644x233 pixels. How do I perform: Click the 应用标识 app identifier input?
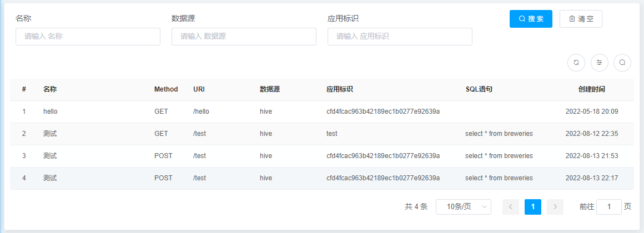pos(400,37)
